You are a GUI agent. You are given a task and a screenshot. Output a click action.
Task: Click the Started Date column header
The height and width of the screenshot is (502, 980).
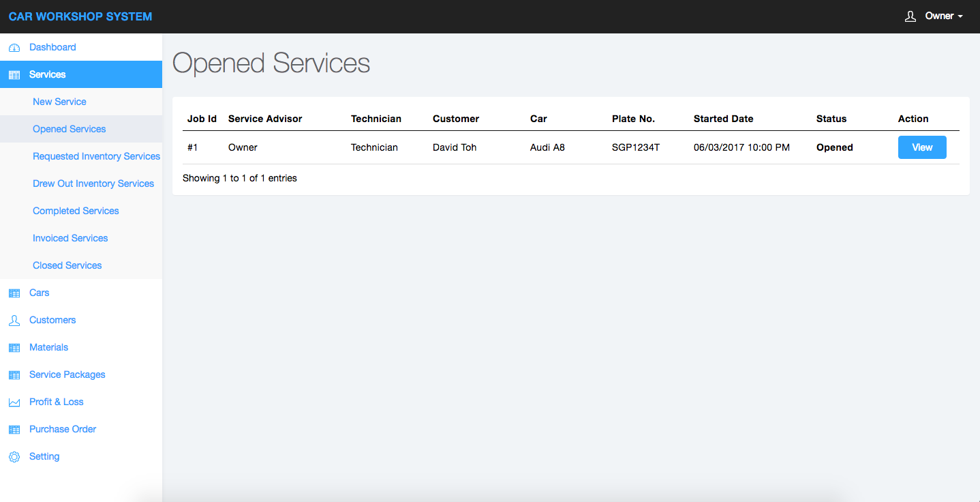[x=723, y=119]
